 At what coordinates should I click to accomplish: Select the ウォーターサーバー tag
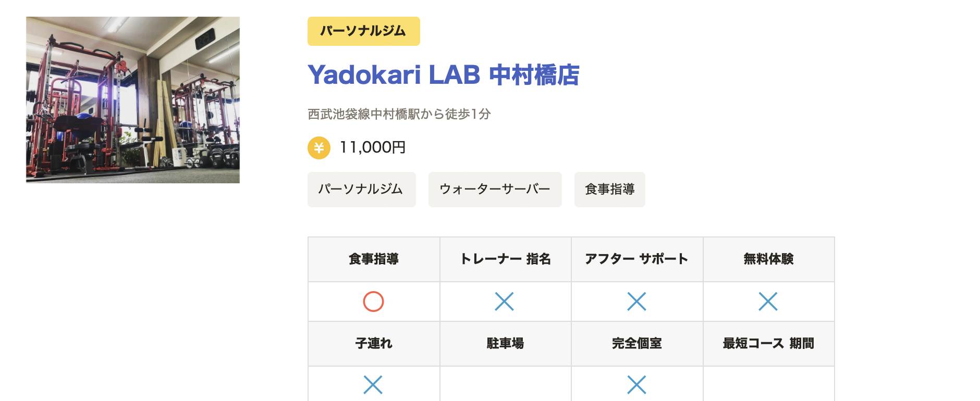pos(495,190)
